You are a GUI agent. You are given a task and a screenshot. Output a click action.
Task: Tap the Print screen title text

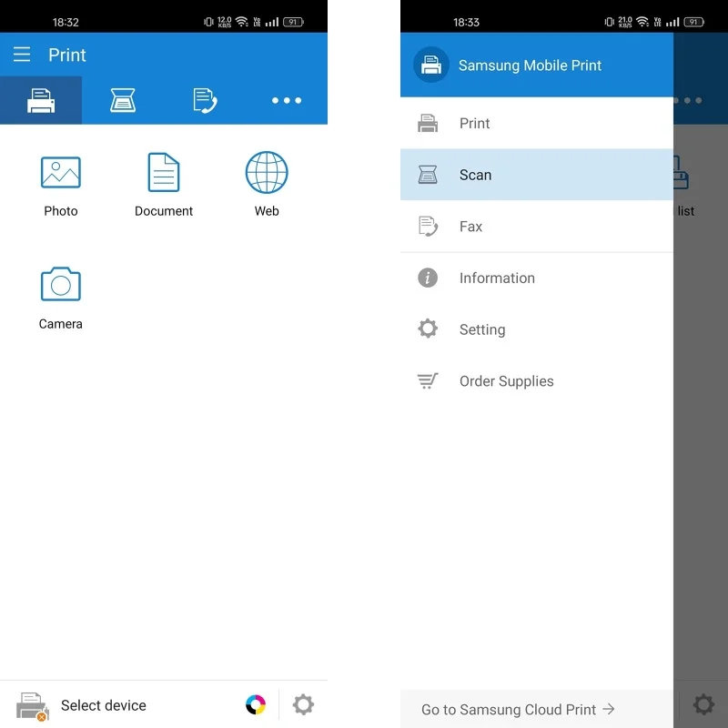coord(67,55)
